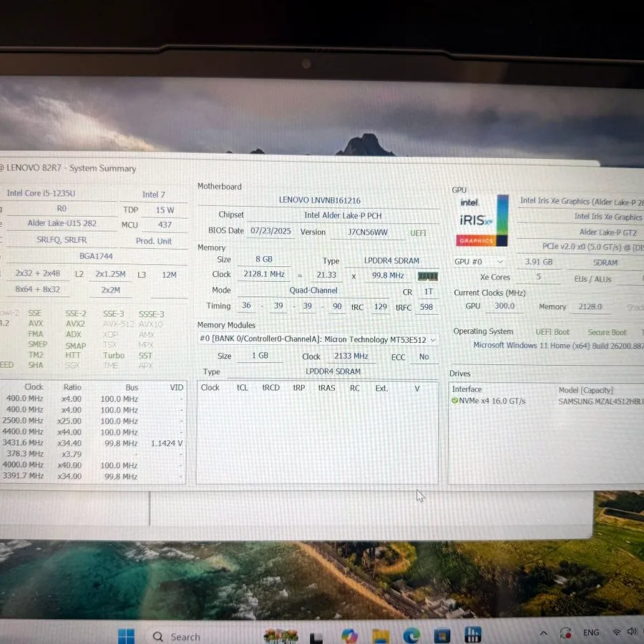Click the 'Secure Boot' status label
Viewport: 644px width, 644px height.
pyautogui.click(x=607, y=333)
